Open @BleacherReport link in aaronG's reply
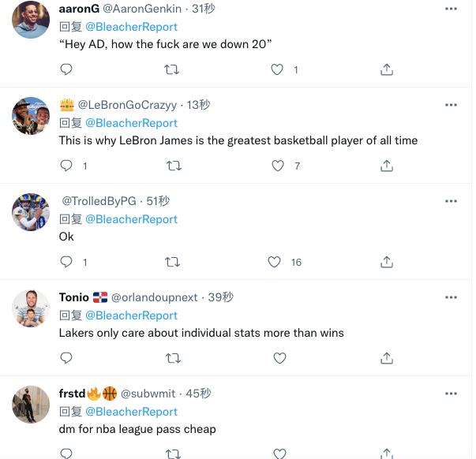Viewport: 476px width, 459px height. tap(131, 27)
